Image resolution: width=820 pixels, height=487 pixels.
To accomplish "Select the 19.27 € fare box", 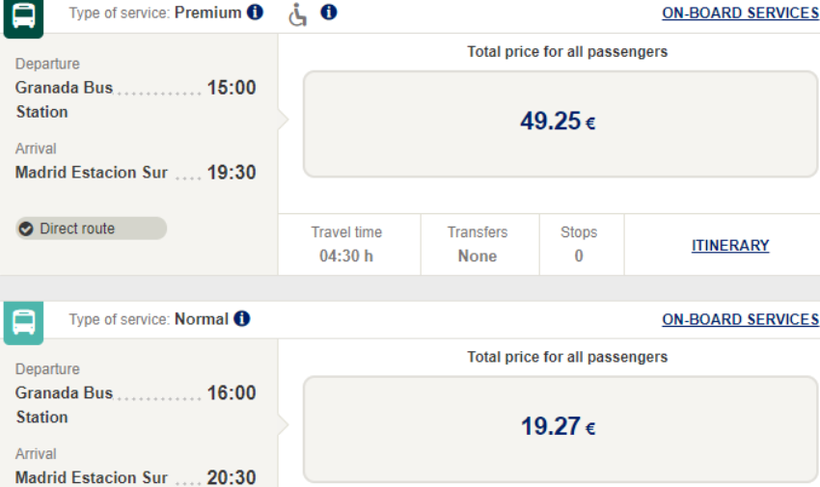I will click(559, 428).
